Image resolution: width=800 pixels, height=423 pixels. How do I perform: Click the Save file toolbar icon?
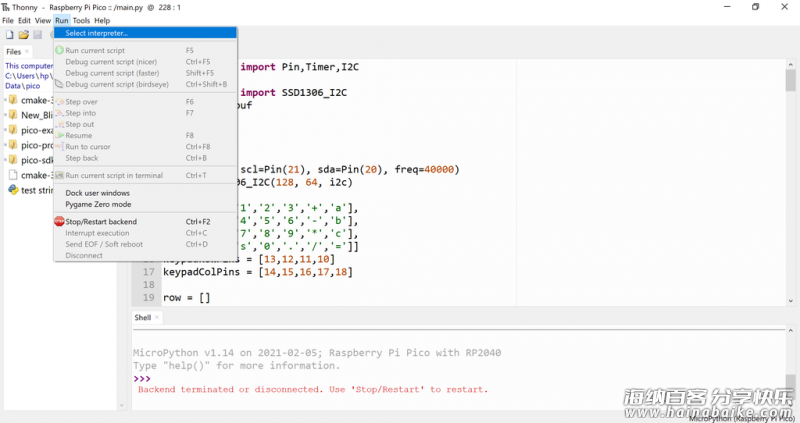click(37, 35)
